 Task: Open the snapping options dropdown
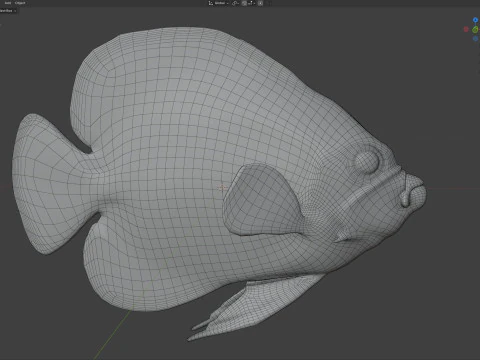tap(252, 3)
